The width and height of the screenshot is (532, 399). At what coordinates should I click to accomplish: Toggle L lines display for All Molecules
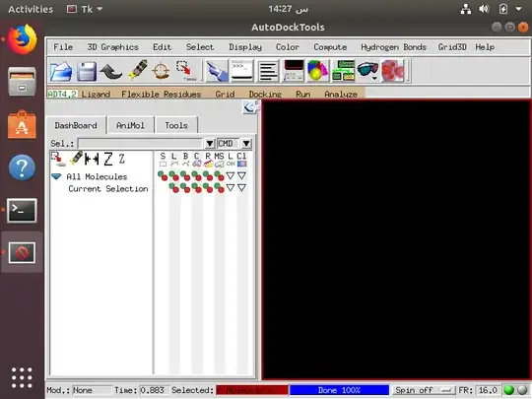[174, 176]
